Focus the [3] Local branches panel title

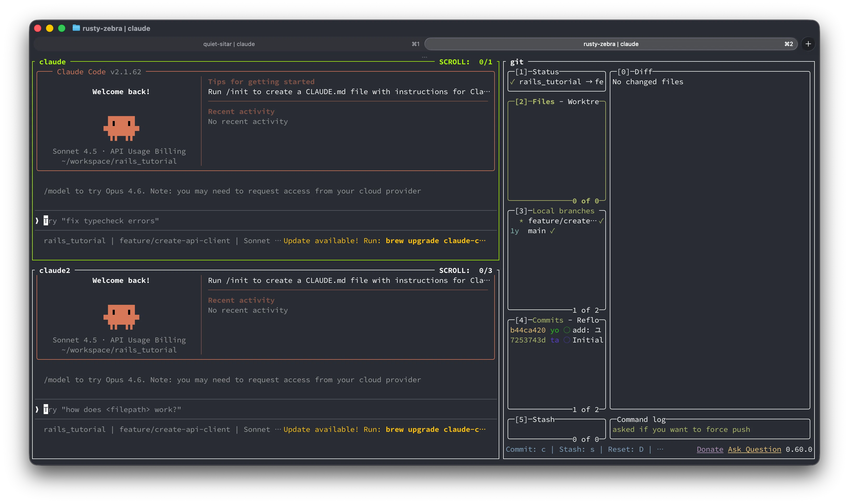(x=555, y=211)
